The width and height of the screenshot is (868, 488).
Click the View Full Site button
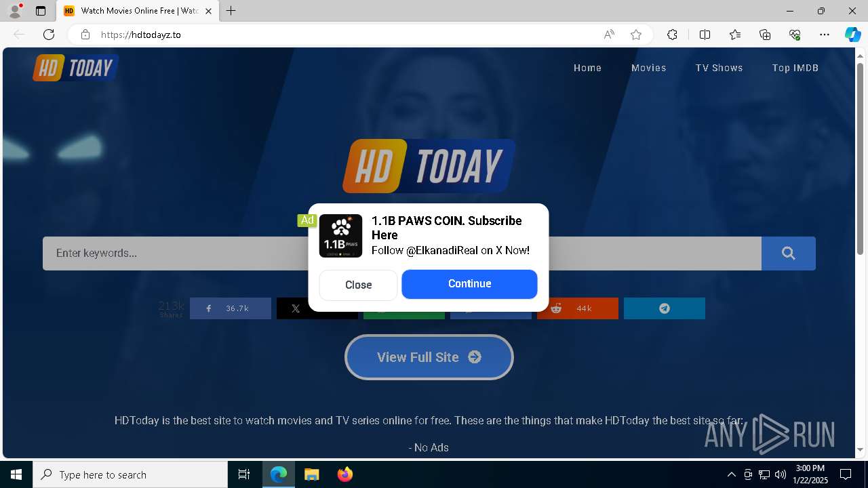[x=429, y=357]
